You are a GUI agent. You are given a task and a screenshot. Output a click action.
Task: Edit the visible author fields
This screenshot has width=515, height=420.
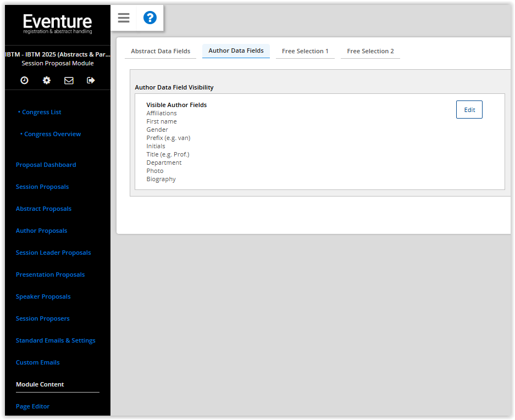469,109
